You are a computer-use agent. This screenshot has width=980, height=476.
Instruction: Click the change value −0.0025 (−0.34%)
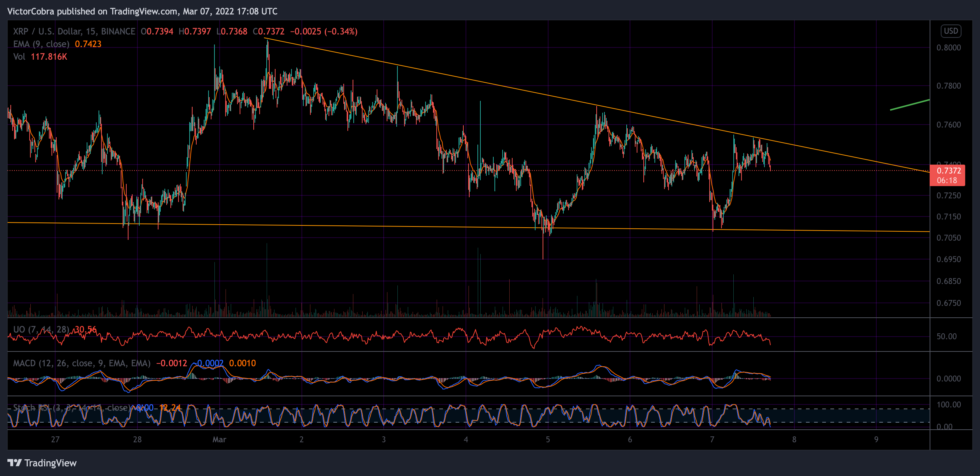click(323, 31)
